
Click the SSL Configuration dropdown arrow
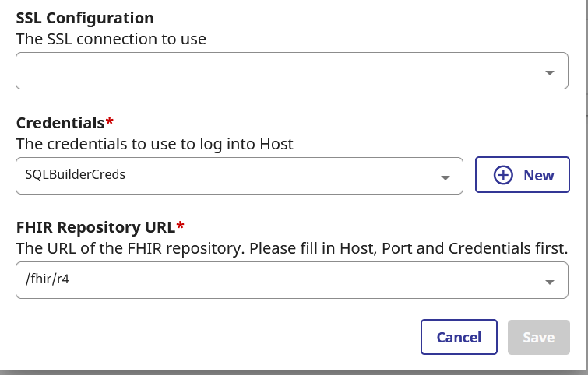point(549,72)
